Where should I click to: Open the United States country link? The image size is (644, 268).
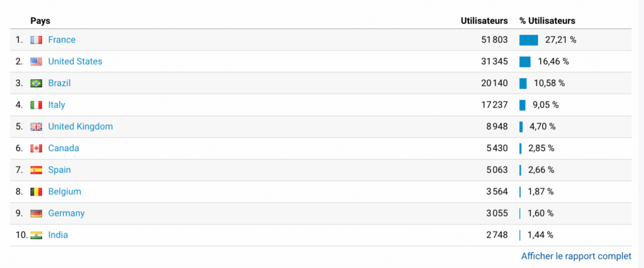pyautogui.click(x=75, y=62)
